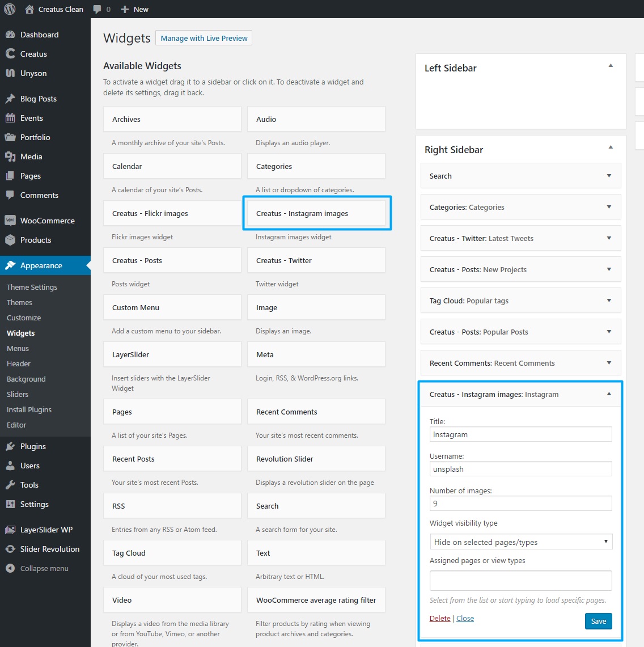Expand the Tag Cloud: Popular tags widget
This screenshot has height=647, width=644.
click(x=609, y=301)
